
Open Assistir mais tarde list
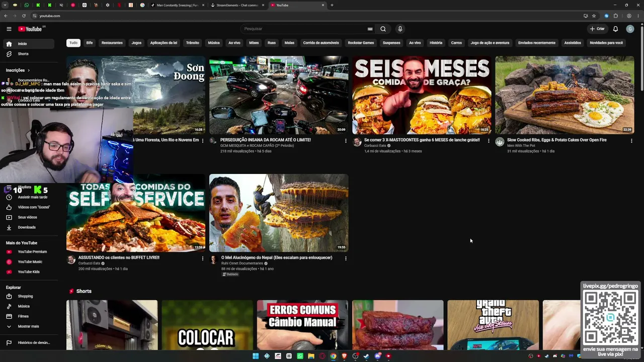tap(28, 197)
